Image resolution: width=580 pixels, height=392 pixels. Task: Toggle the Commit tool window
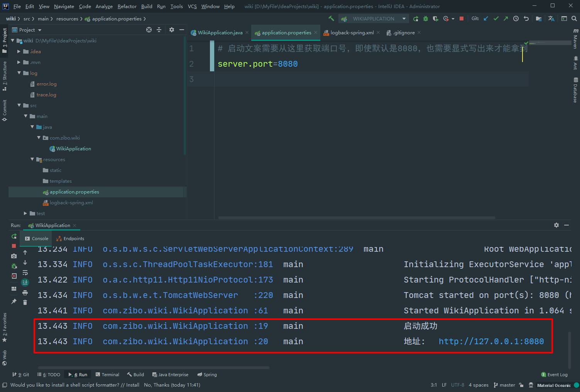(x=5, y=110)
